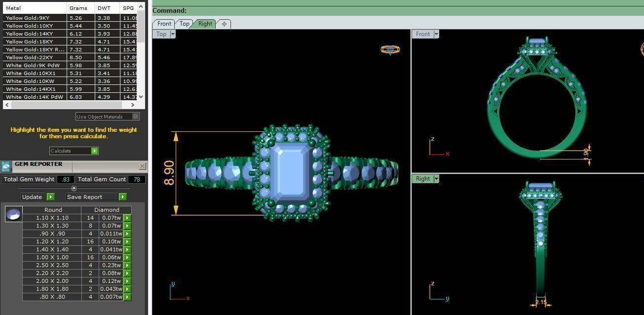Screen dimensions: 644x315
Task: Open the Right viewport dropdown menu
Action: click(x=436, y=179)
